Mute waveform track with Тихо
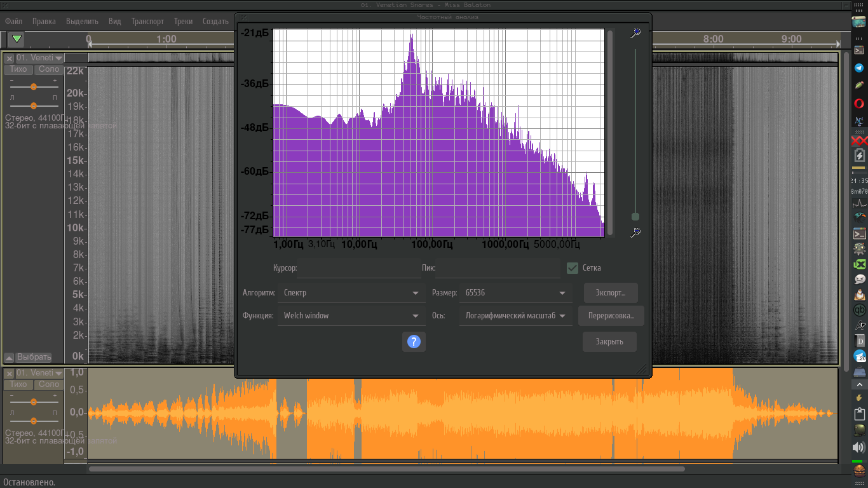Image resolution: width=868 pixels, height=488 pixels. point(18,384)
